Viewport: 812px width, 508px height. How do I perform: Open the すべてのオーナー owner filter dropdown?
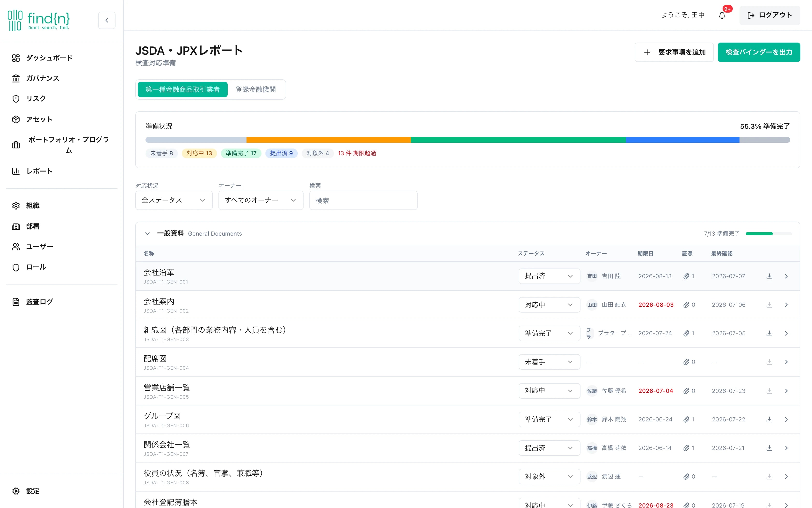(x=261, y=200)
